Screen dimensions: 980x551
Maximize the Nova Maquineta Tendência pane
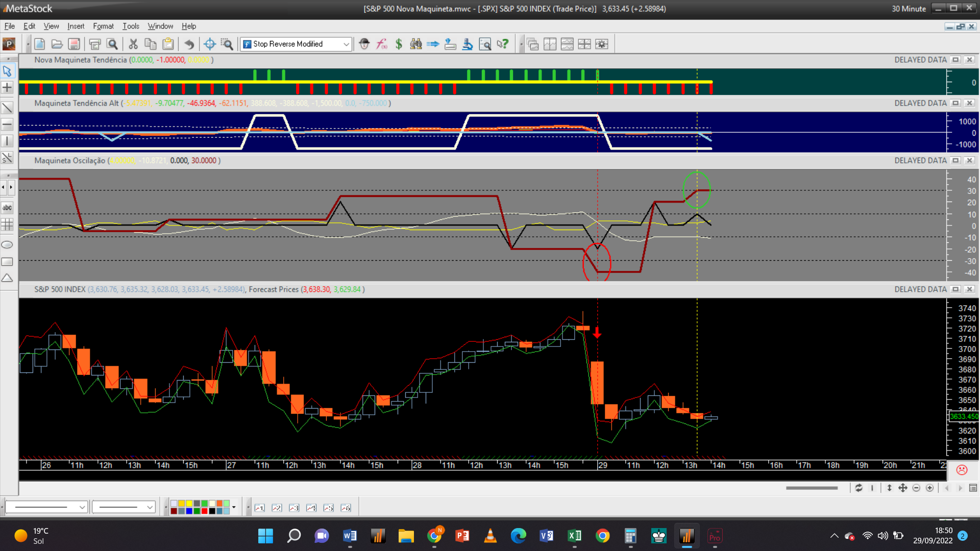coord(955,60)
